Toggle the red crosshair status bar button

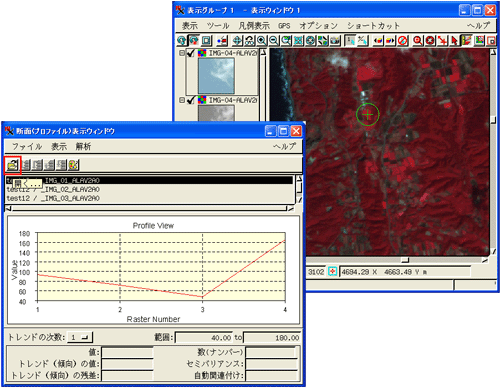[x=332, y=272]
